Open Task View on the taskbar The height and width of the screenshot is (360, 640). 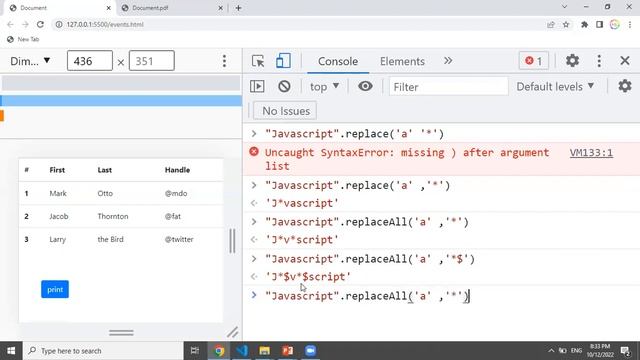(195, 351)
